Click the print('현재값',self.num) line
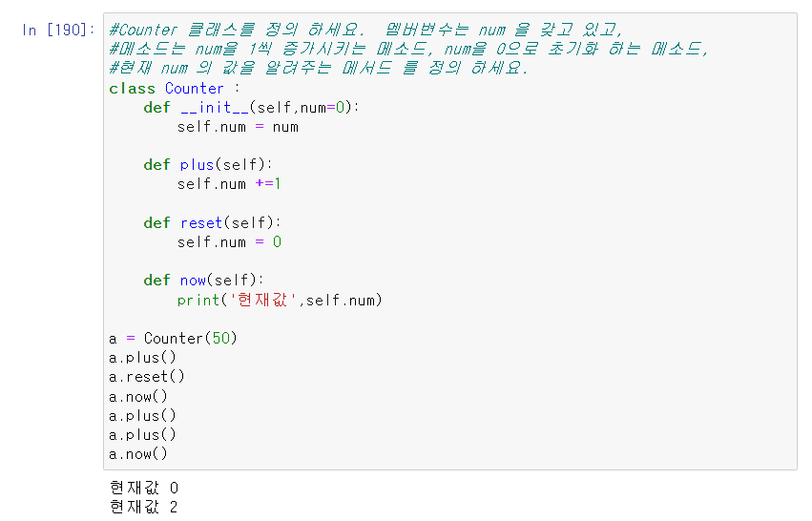Screen dimensions: 812x521 tap(280, 300)
